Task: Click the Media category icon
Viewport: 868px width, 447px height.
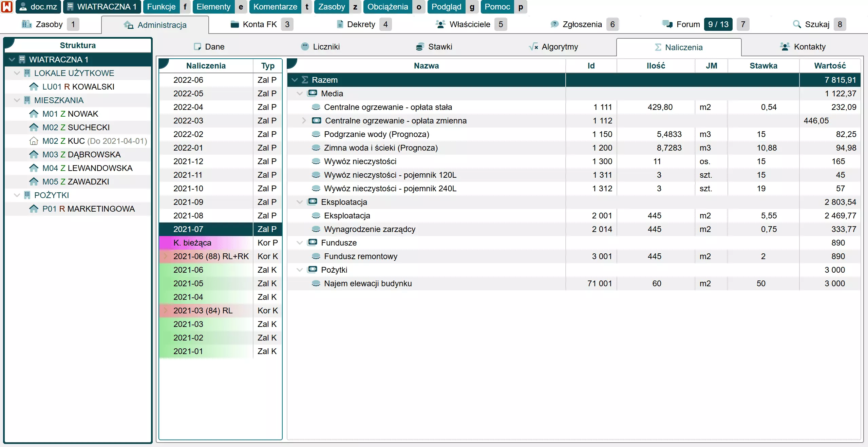Action: pos(313,93)
